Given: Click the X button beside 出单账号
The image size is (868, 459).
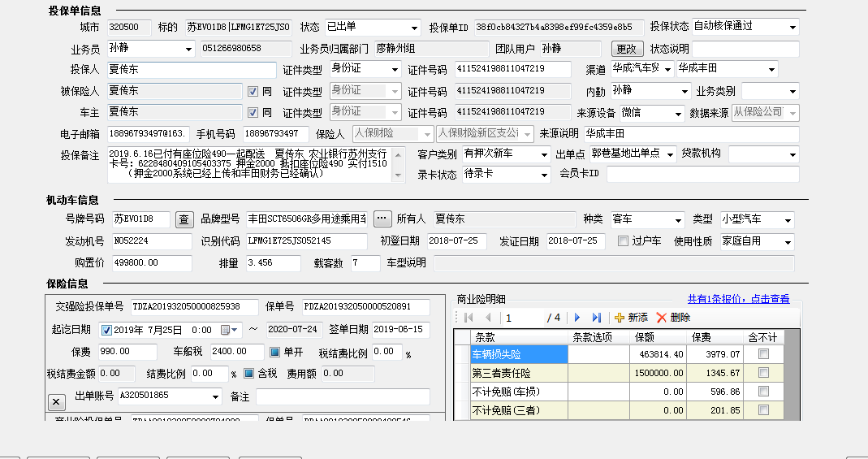Looking at the screenshot, I should point(56,401).
